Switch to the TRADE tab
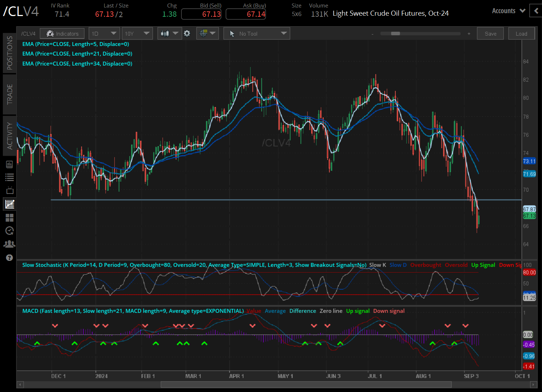 pos(10,94)
